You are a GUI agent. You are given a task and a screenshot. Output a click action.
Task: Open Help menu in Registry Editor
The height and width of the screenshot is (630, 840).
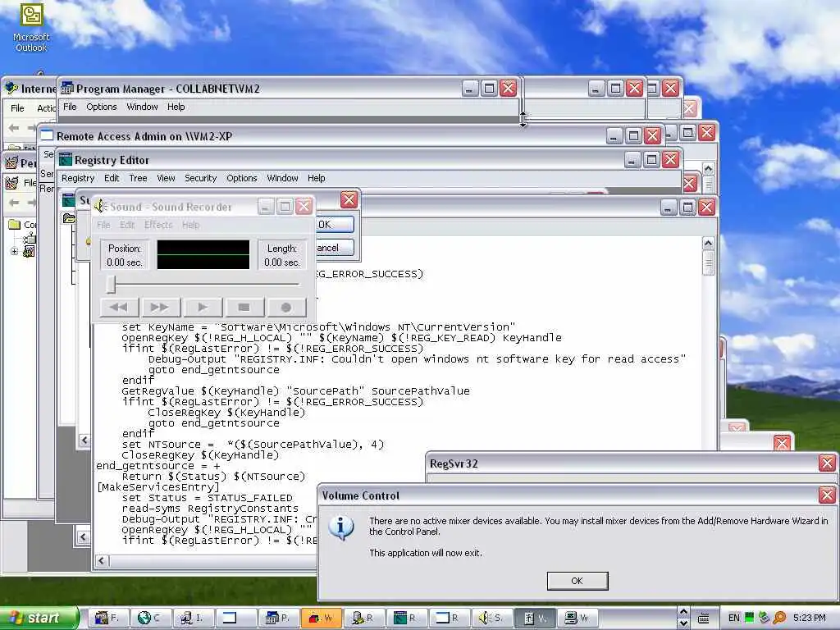click(x=316, y=178)
